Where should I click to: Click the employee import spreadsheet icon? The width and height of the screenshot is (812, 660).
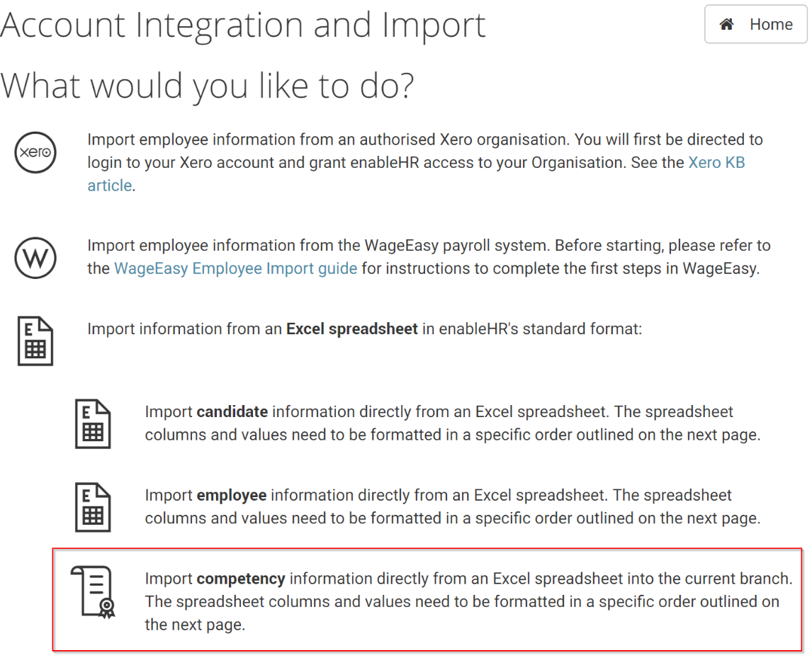pos(94,507)
